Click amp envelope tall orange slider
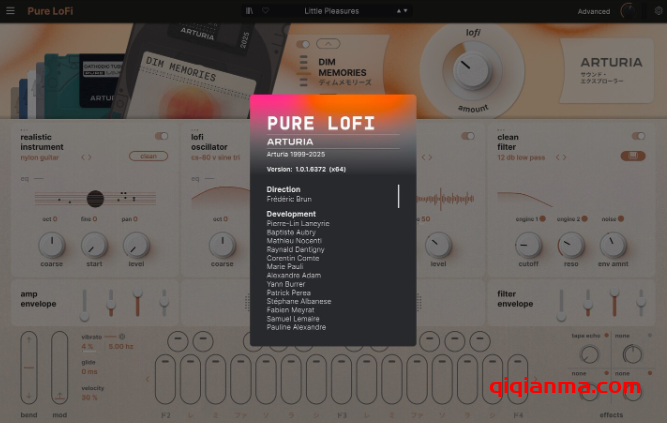 click(x=137, y=302)
